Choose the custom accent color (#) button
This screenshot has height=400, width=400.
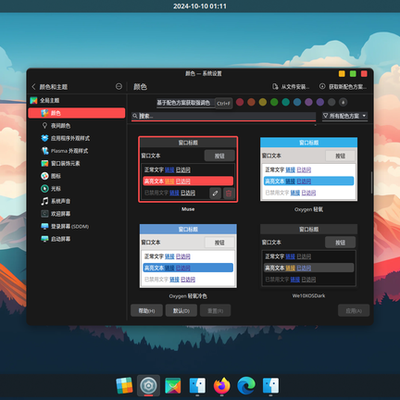pyautogui.click(x=343, y=102)
